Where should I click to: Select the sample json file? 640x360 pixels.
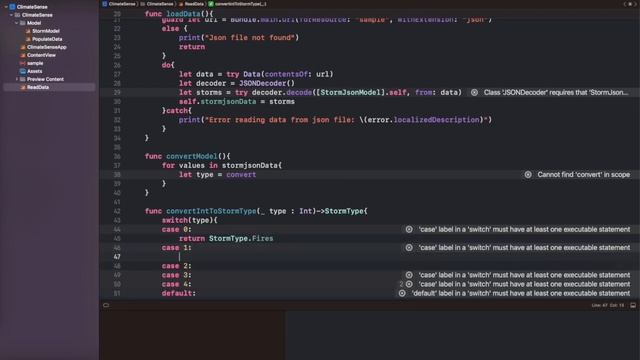click(x=35, y=63)
